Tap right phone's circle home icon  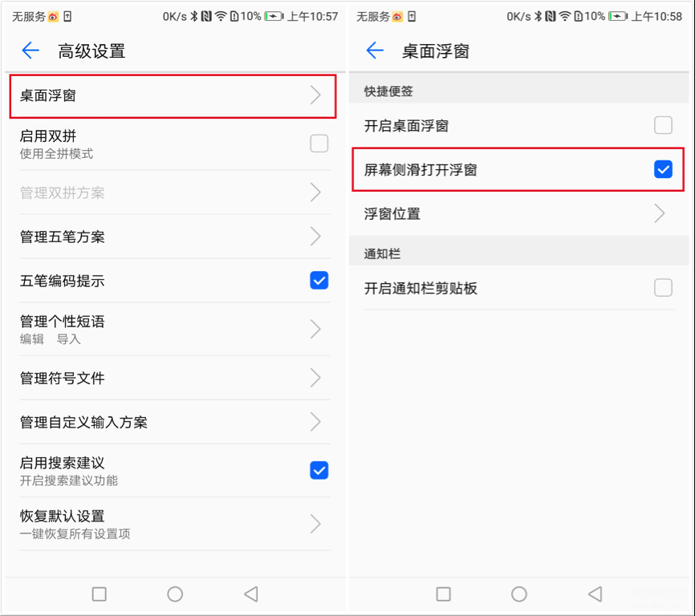tap(519, 594)
